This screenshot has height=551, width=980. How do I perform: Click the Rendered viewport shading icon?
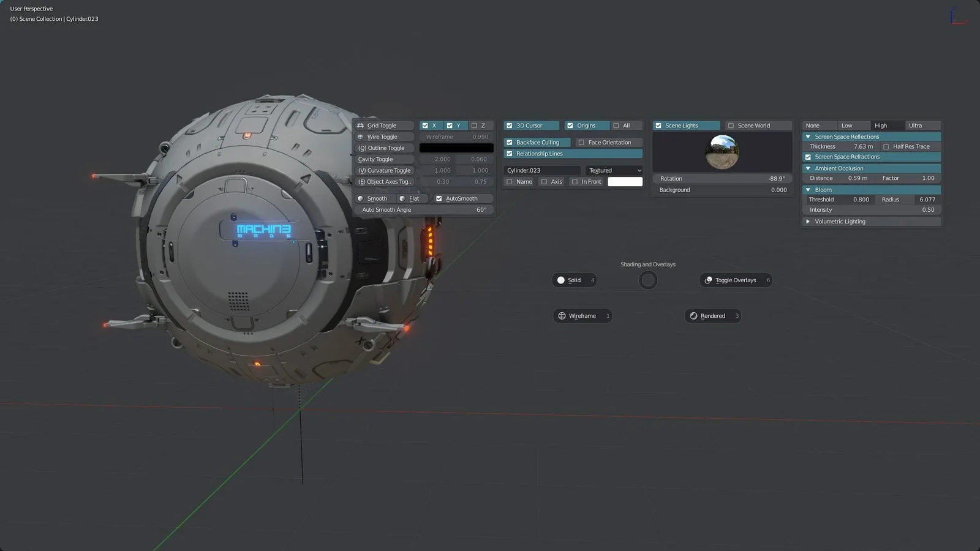(x=694, y=315)
